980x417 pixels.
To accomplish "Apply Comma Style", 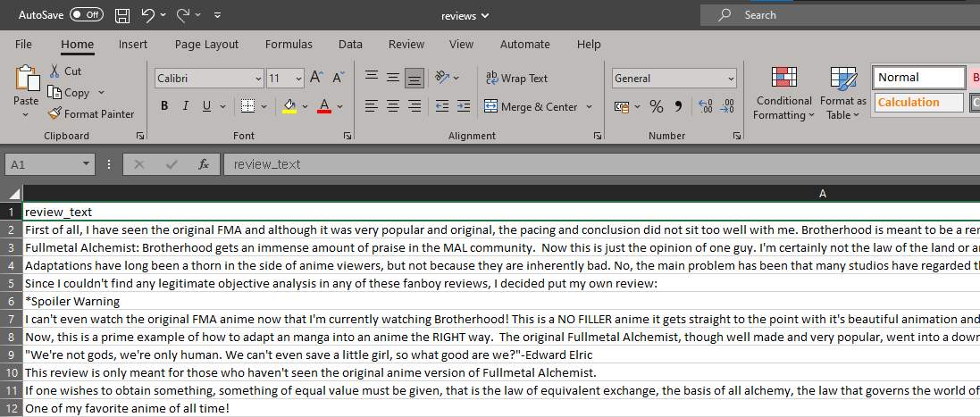I will (678, 107).
